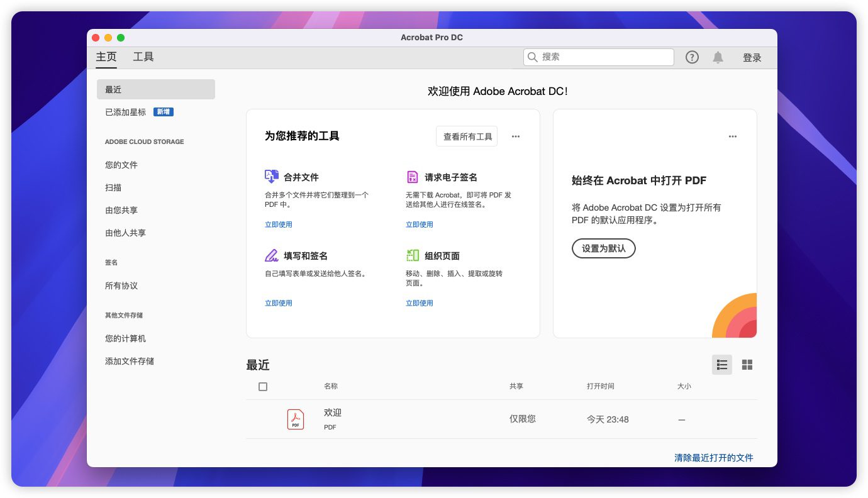This screenshot has height=498, width=868.
Task: Click the magnifier icon in search box
Action: pyautogui.click(x=533, y=57)
